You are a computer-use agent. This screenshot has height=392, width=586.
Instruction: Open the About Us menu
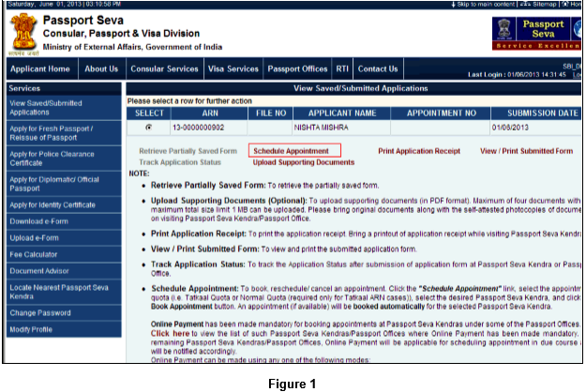tap(101, 68)
